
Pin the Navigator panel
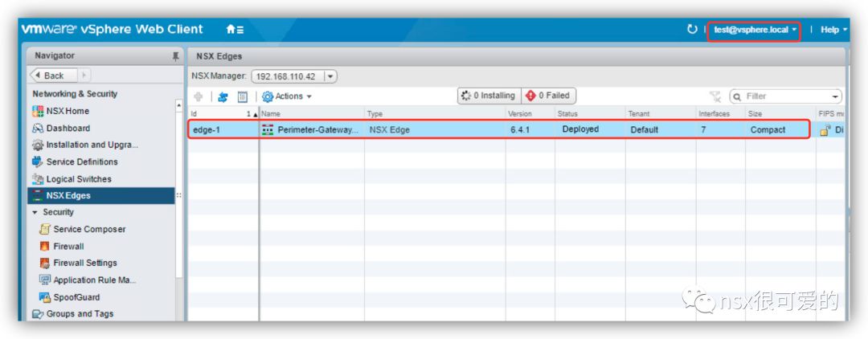click(x=176, y=56)
